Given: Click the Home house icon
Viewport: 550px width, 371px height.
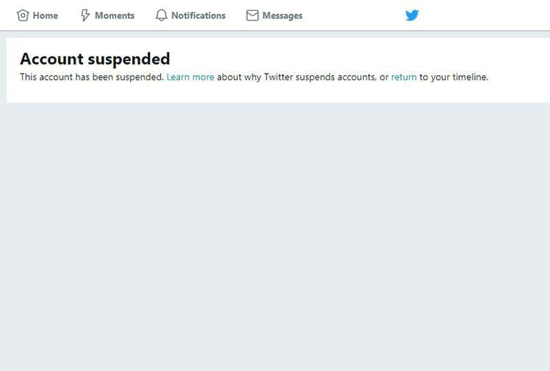Looking at the screenshot, I should [x=23, y=15].
